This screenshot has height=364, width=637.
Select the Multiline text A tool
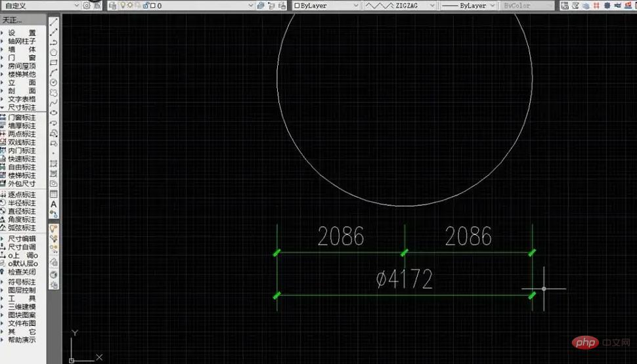point(53,204)
